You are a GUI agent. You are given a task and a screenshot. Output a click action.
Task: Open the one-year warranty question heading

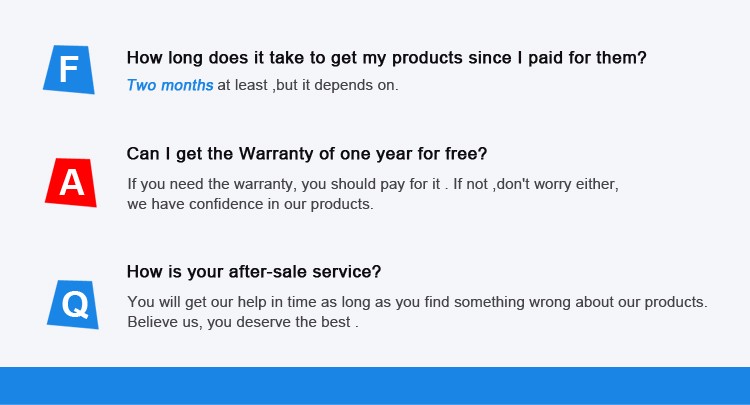coord(306,154)
